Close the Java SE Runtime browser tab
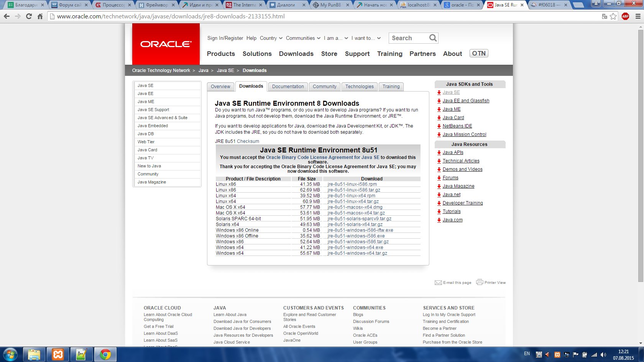This screenshot has width=644, height=362. [x=522, y=5]
